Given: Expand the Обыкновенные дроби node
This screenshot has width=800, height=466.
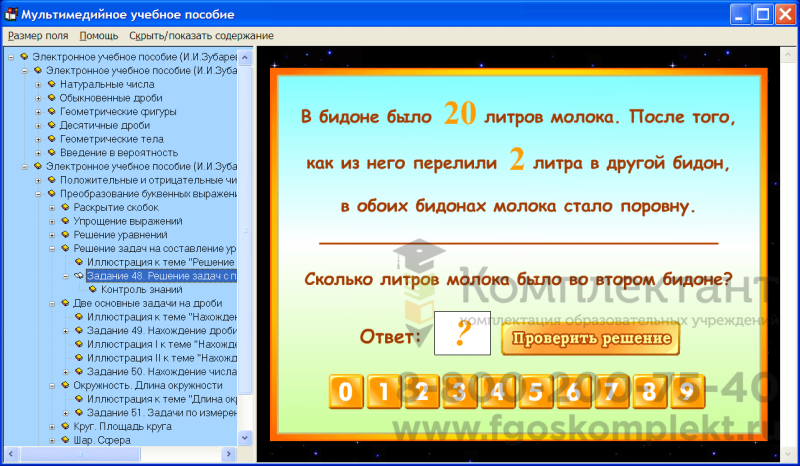Looking at the screenshot, I should tap(38, 99).
